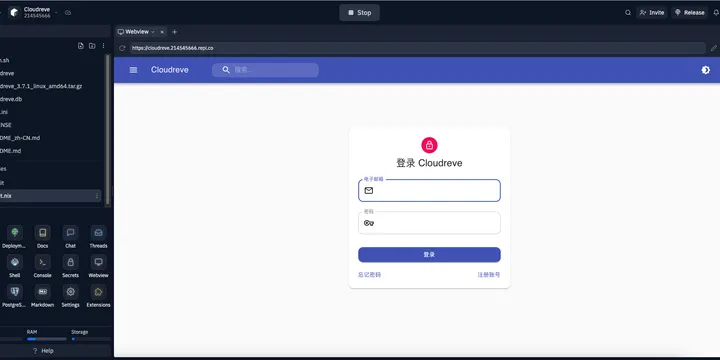Click the pencil edit icon beside URL bar
The image size is (720, 360).
pos(714,48)
